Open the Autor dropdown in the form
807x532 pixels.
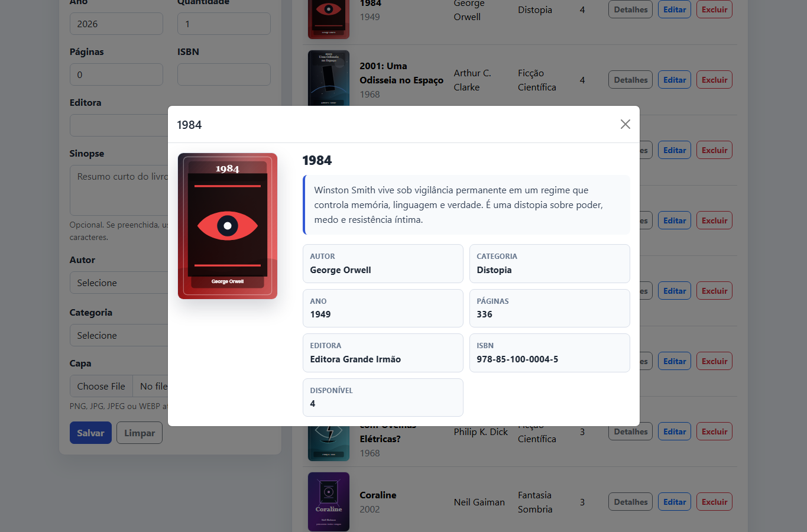[119, 283]
